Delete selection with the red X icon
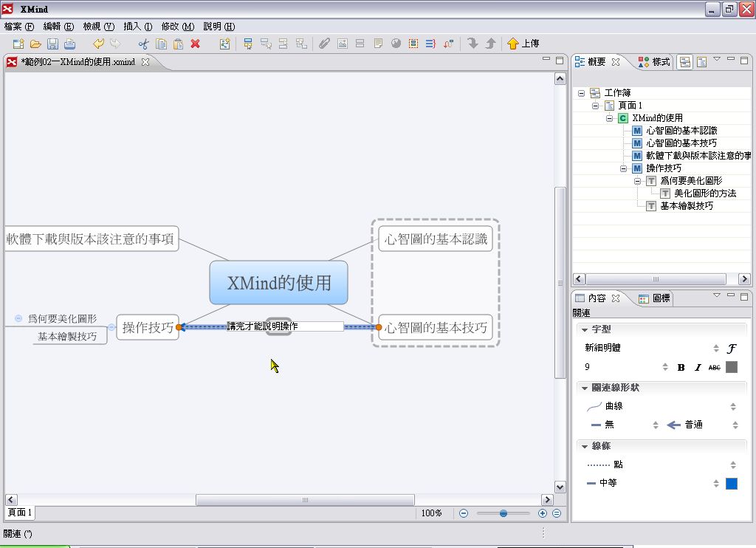 (x=195, y=44)
